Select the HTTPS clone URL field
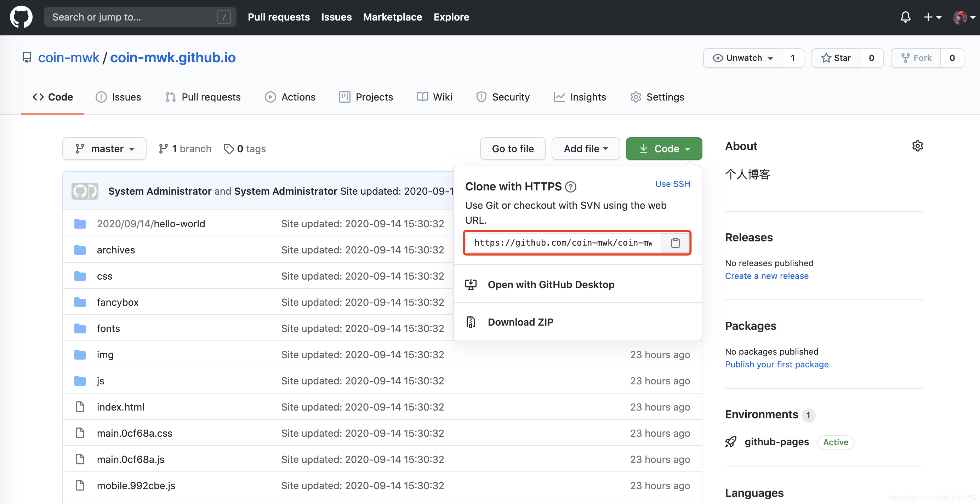Image resolution: width=980 pixels, height=504 pixels. (x=563, y=243)
